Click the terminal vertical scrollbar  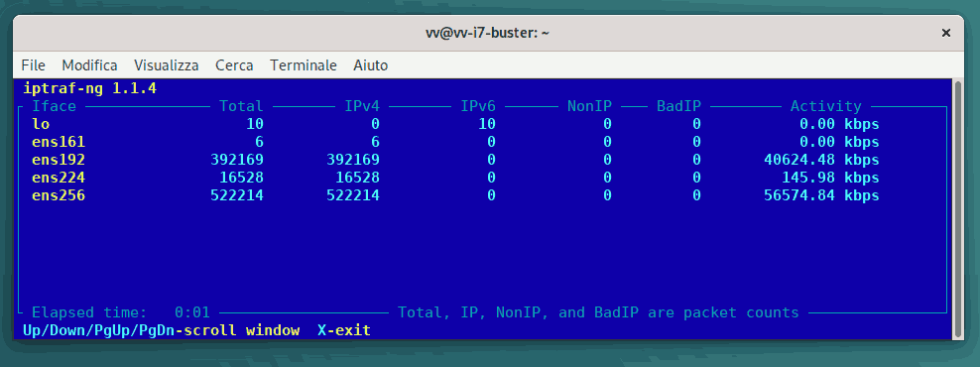click(958, 209)
